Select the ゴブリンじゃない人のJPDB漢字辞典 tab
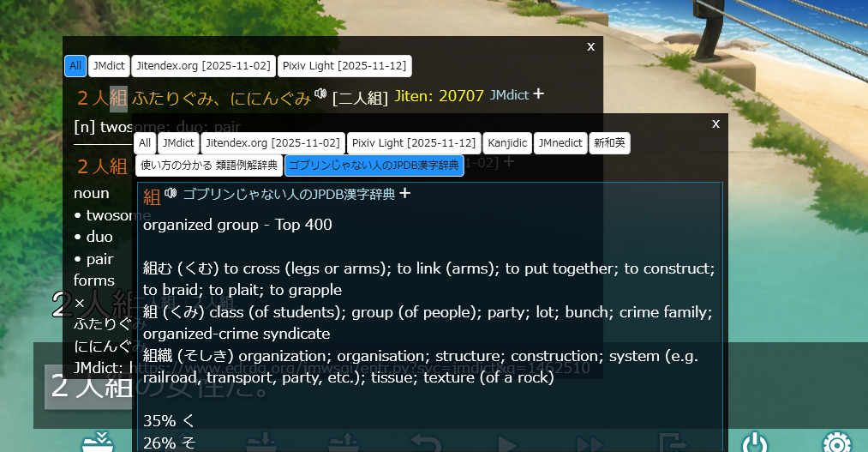 point(374,165)
